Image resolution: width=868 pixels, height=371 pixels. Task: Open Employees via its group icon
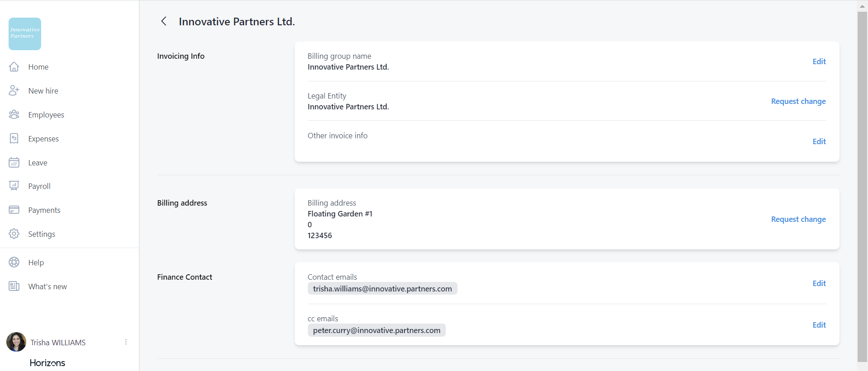coord(14,115)
